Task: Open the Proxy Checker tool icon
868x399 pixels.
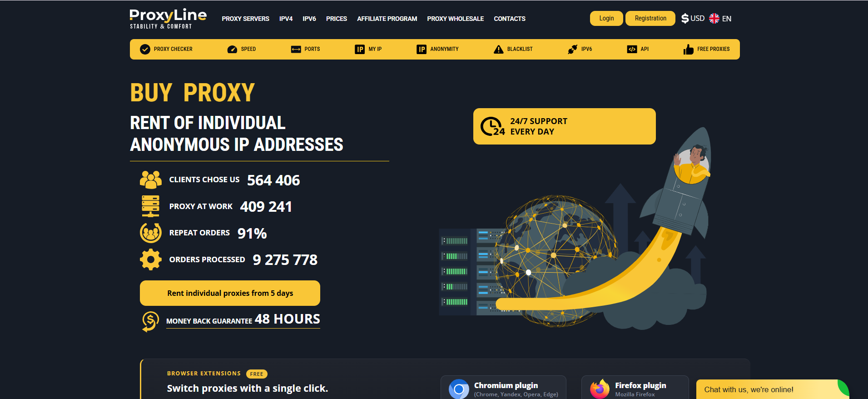Action: point(145,49)
